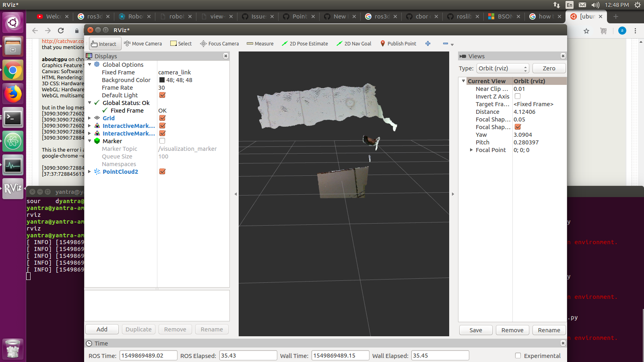This screenshot has height=362, width=644.
Task: Choose the Focus Camera tool
Action: pyautogui.click(x=219, y=44)
